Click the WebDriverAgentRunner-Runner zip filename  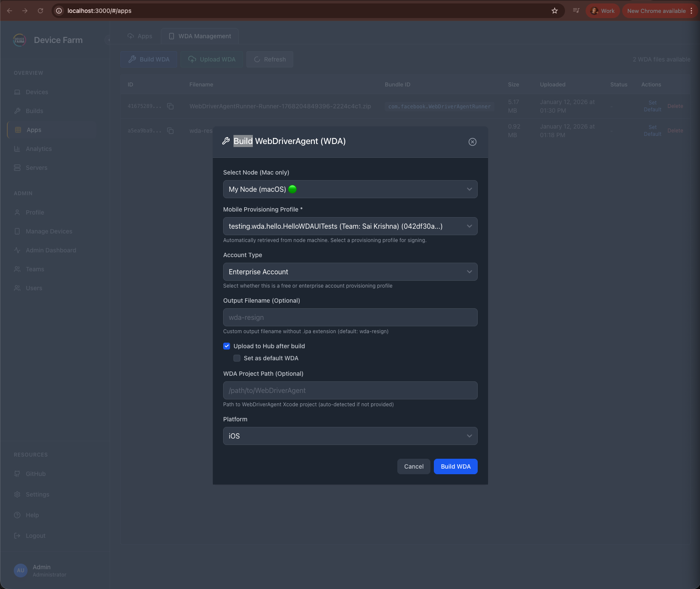pos(280,106)
